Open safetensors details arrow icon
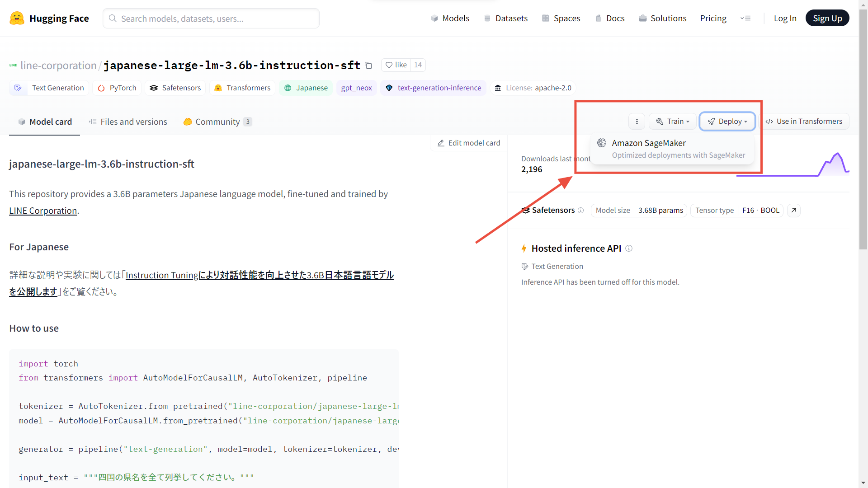Viewport: 868px width, 488px height. click(793, 211)
